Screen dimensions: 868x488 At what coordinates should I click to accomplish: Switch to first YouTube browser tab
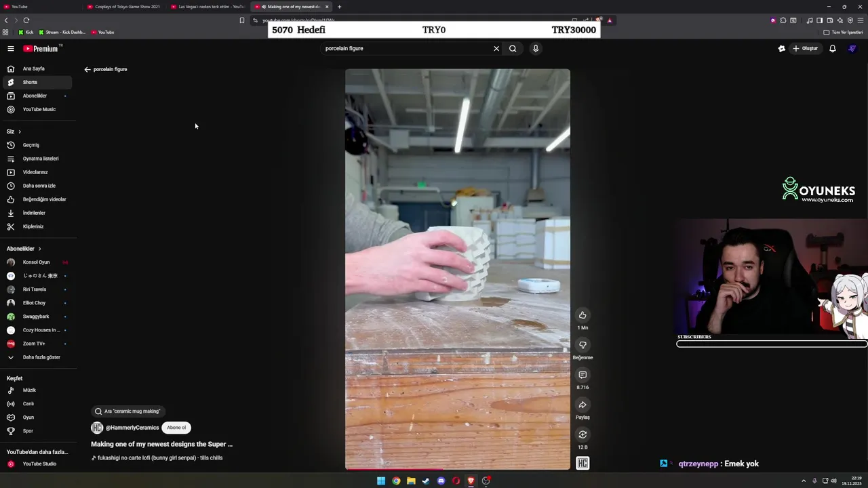tap(41, 7)
